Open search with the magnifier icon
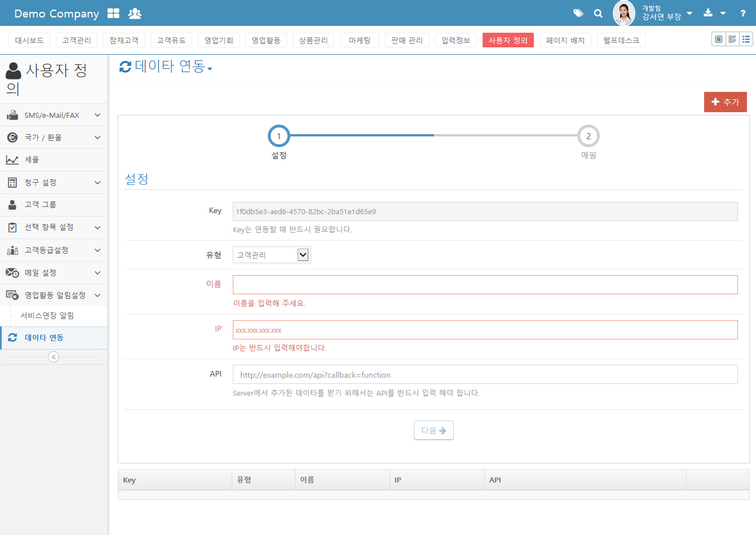 pos(598,13)
